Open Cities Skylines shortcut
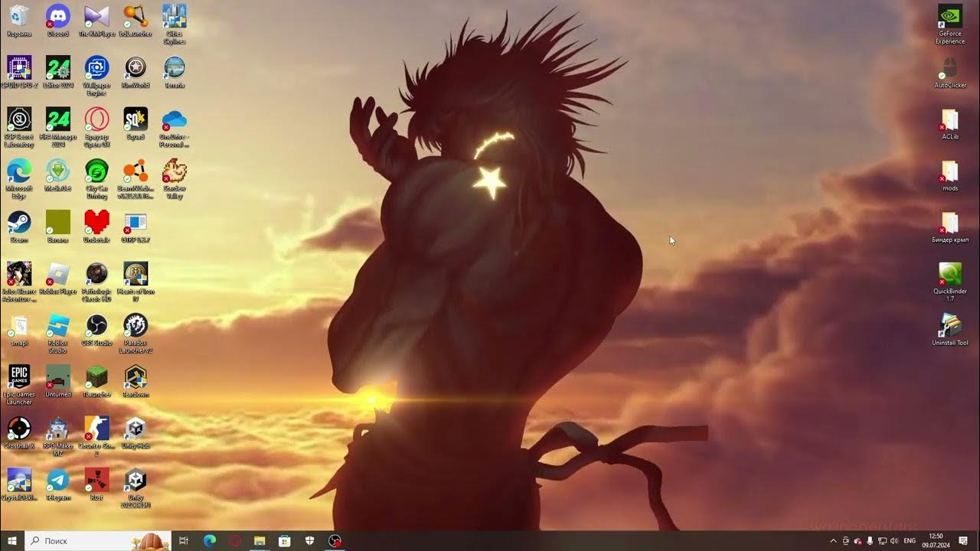Viewport: 980px width, 551px height. tap(175, 24)
